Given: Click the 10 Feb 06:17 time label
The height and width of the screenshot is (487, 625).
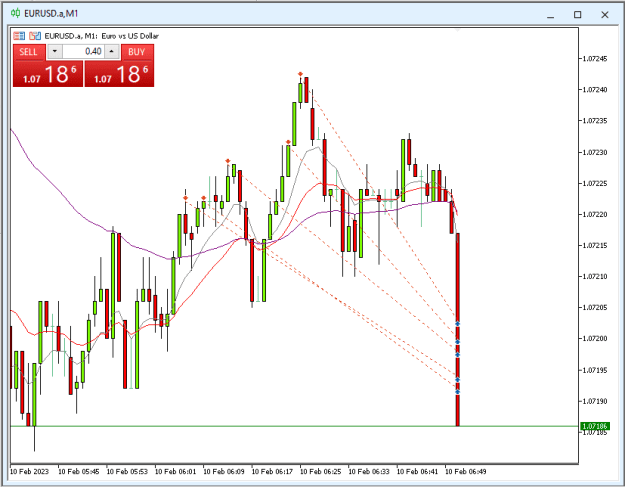Looking at the screenshot, I should 272,471.
